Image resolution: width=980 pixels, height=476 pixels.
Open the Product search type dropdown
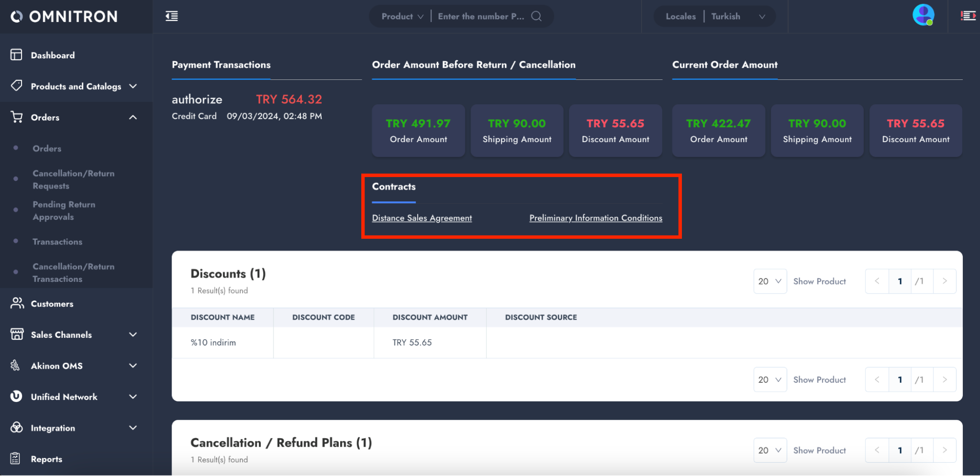pos(402,16)
